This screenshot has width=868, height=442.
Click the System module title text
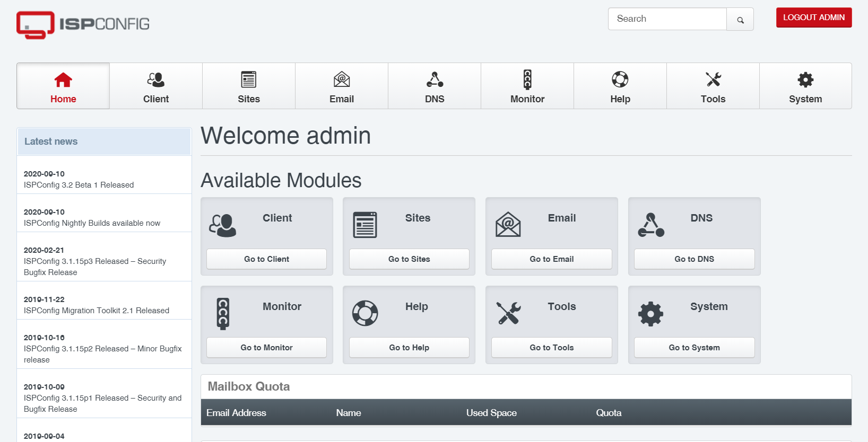(x=709, y=306)
